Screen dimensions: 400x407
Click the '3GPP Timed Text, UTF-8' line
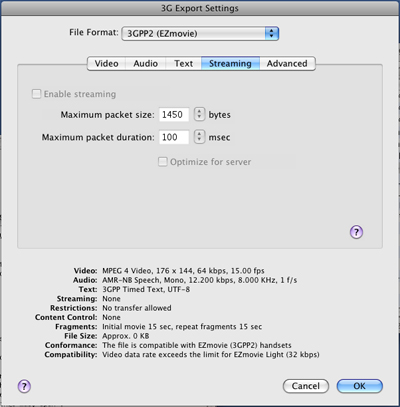coord(146,289)
